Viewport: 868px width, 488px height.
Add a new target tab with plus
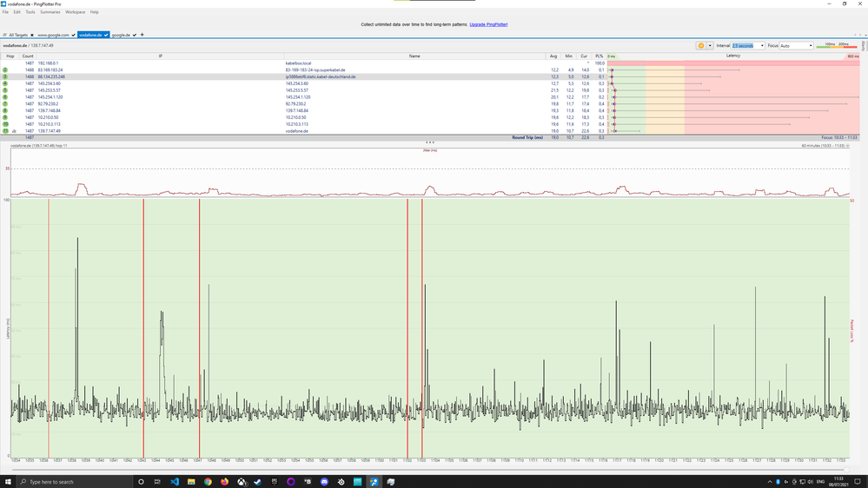tap(142, 35)
